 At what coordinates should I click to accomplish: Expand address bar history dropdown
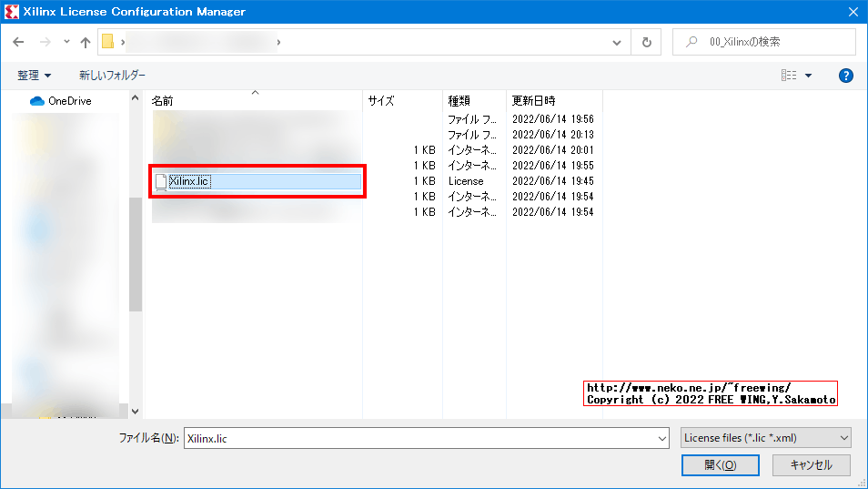point(617,43)
